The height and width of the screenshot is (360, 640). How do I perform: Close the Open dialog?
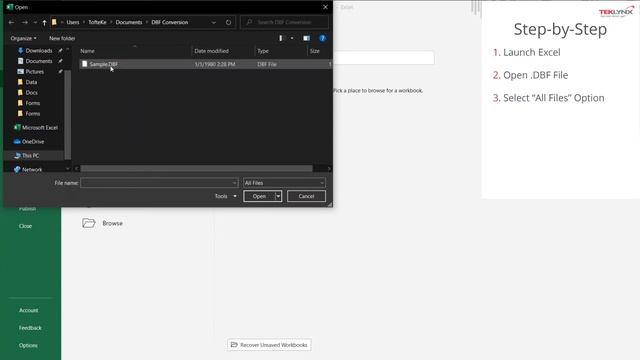(325, 7)
